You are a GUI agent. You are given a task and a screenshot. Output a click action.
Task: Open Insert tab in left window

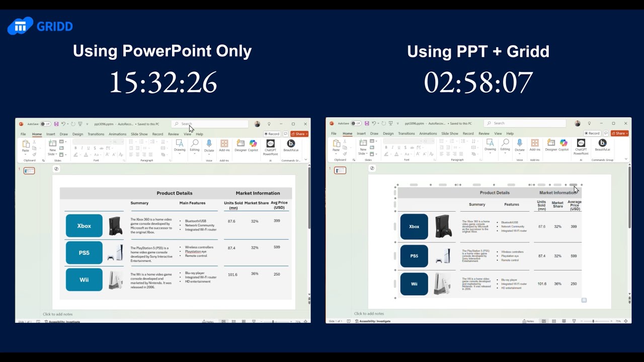[x=51, y=134]
